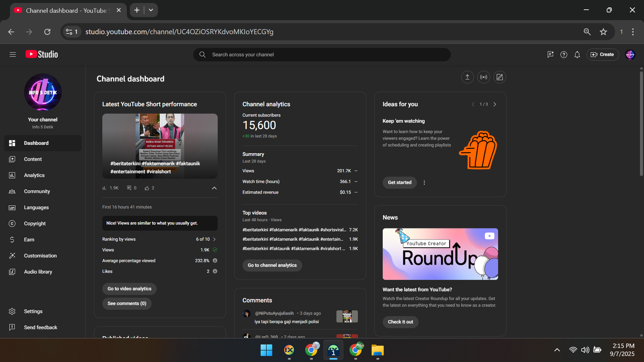Bookmark this page with the star icon
Image resolution: width=644 pixels, height=362 pixels.
pyautogui.click(x=603, y=32)
